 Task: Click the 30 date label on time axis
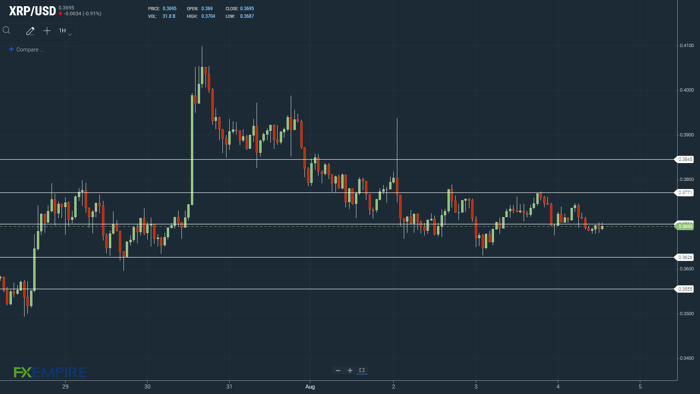pyautogui.click(x=147, y=386)
